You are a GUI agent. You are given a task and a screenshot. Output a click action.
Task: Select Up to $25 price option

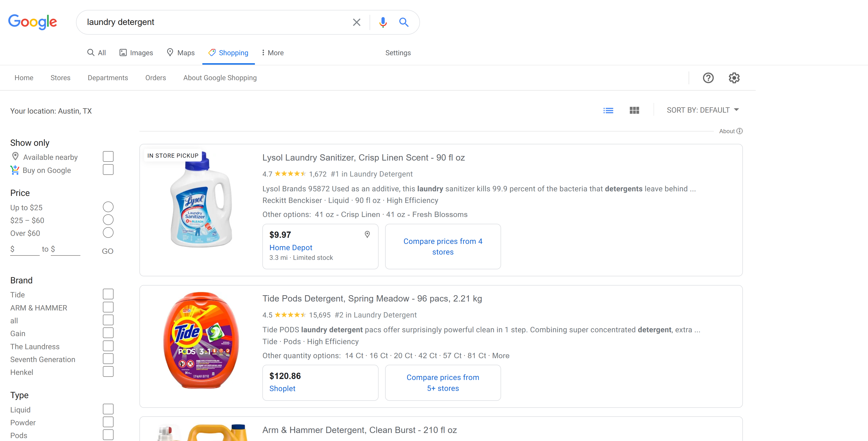(x=108, y=207)
